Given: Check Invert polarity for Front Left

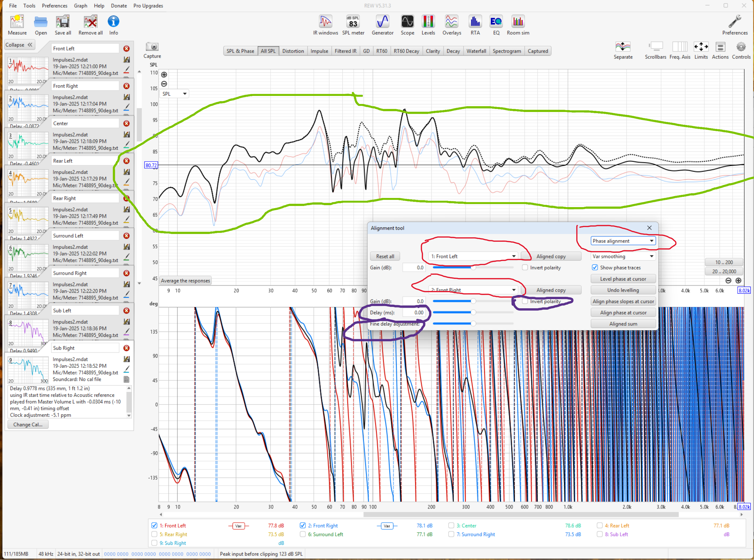Looking at the screenshot, I should [x=525, y=268].
